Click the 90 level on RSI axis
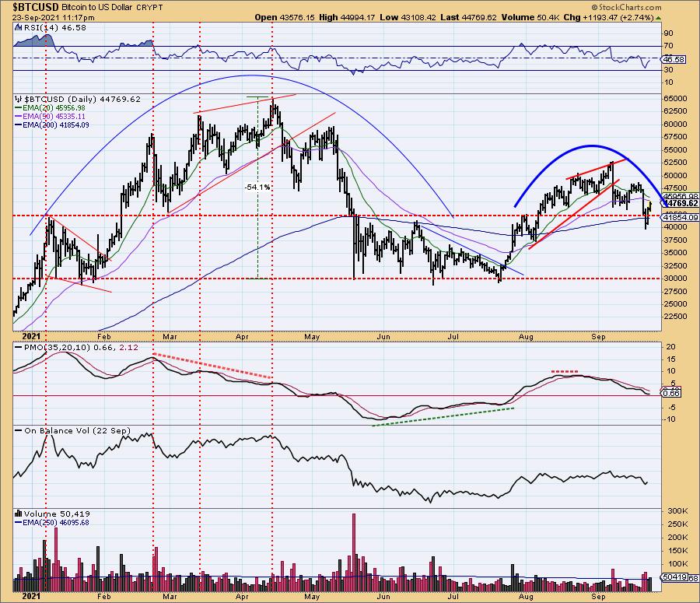 coord(668,33)
